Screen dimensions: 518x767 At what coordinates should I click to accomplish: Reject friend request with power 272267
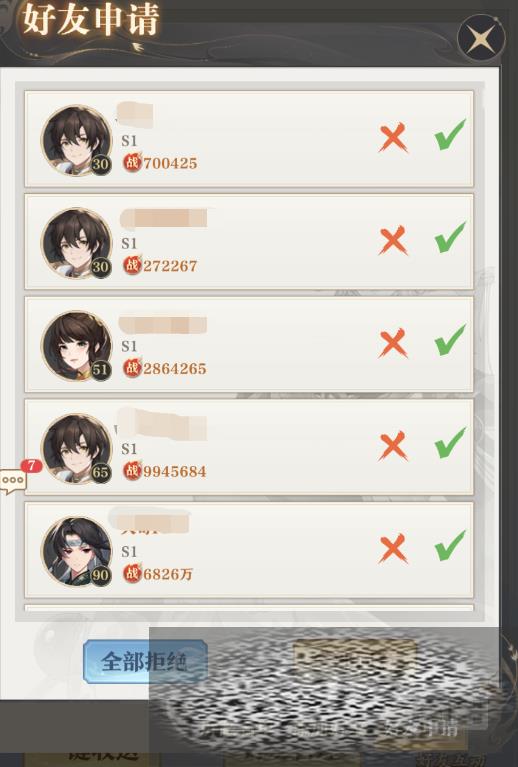coord(393,240)
